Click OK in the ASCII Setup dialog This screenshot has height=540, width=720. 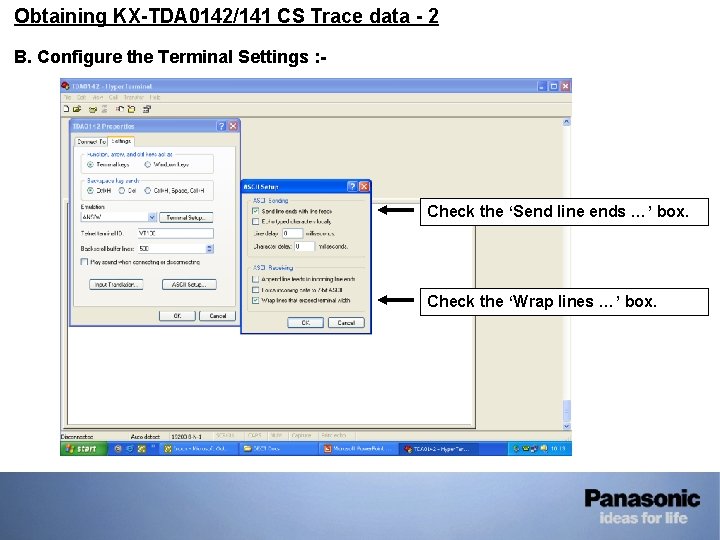click(x=305, y=323)
